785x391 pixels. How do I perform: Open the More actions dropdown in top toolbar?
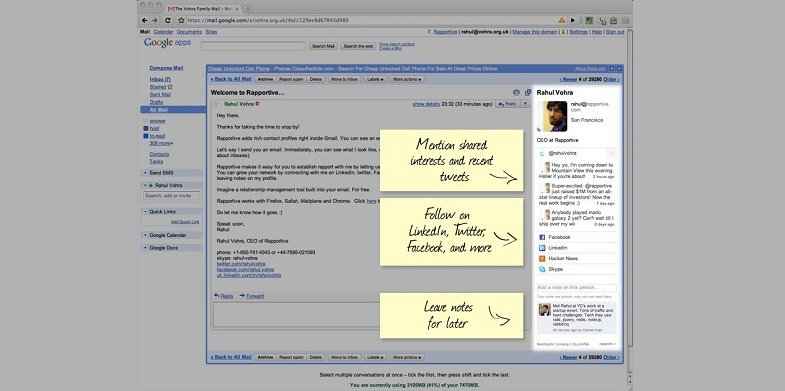click(407, 79)
